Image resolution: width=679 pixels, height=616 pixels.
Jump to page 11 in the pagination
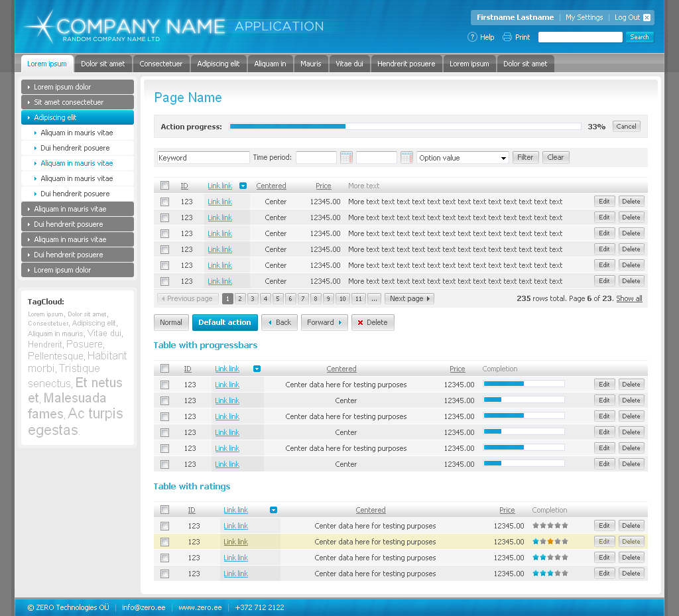point(359,298)
